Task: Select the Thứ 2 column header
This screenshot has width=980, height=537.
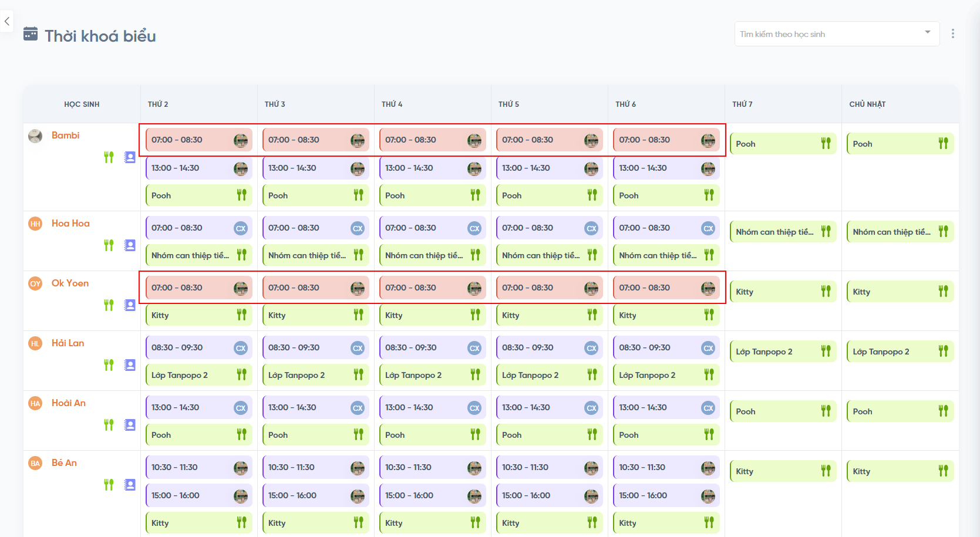Action: pyautogui.click(x=158, y=104)
